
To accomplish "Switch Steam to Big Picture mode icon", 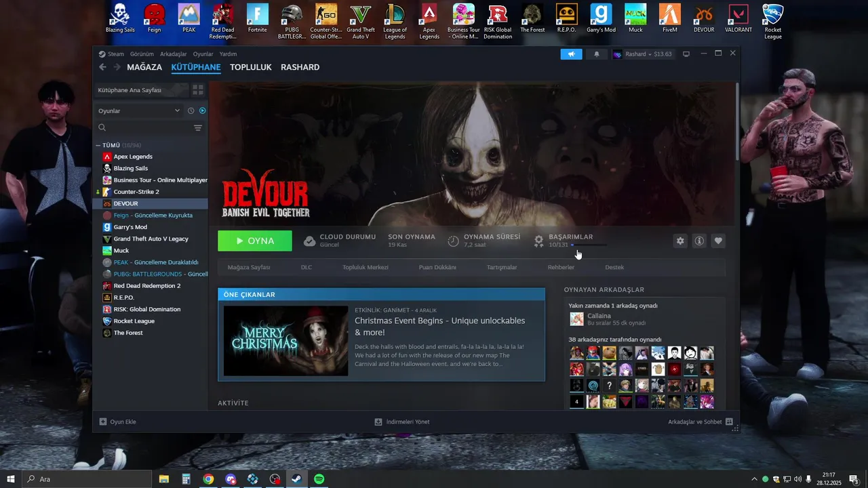I will (x=686, y=54).
